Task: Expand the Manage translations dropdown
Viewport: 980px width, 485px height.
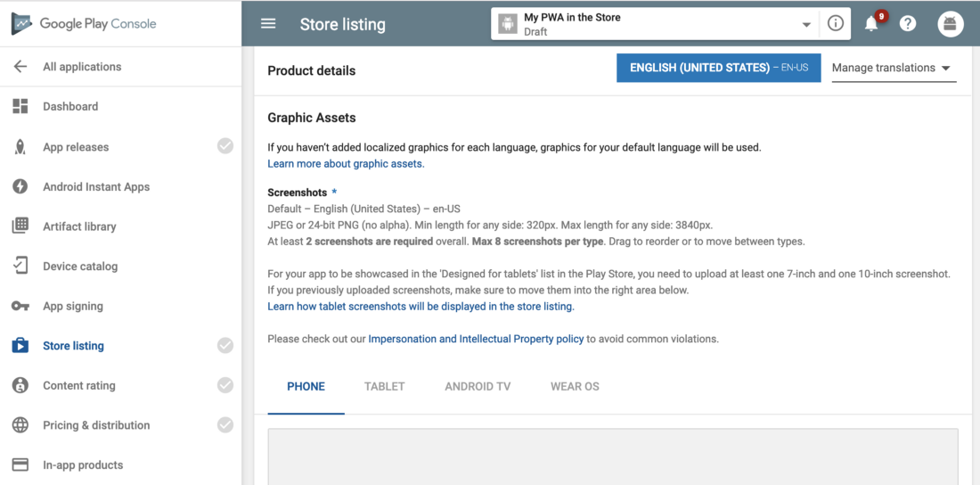Action: pos(893,69)
